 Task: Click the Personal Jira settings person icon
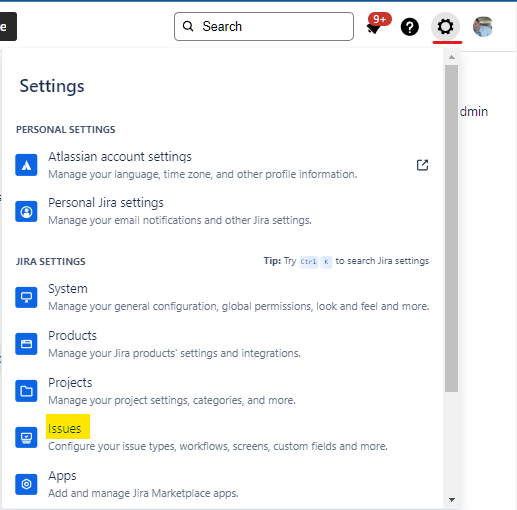26,211
